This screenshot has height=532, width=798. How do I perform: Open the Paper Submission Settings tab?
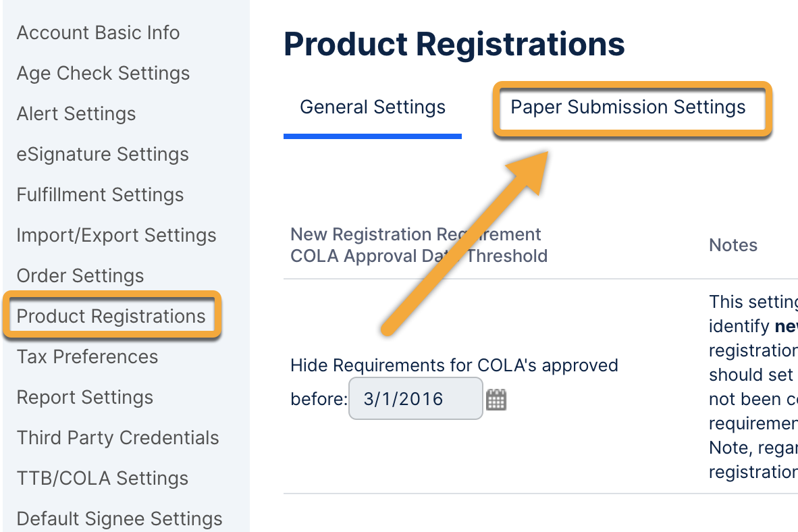(x=628, y=107)
